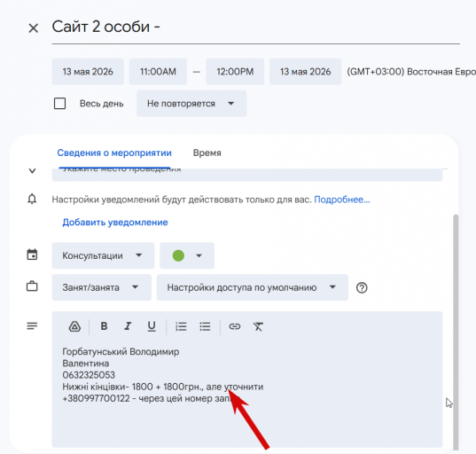Click the description lines icon
Image resolution: width=476 pixels, height=454 pixels.
pyautogui.click(x=32, y=325)
